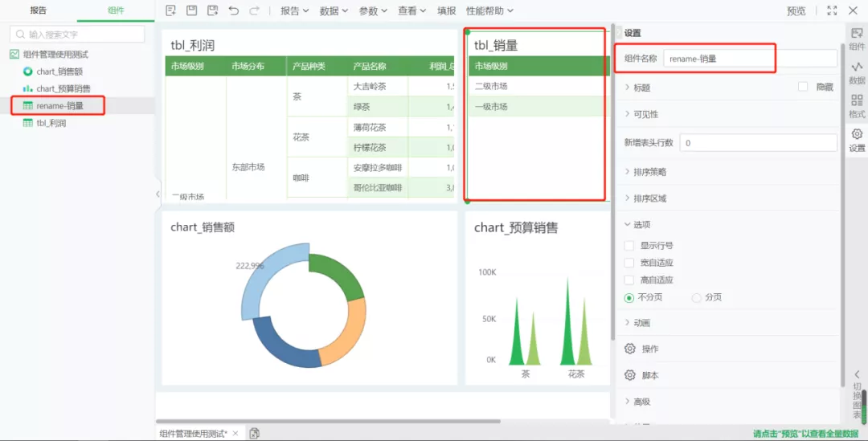Click the dark blue donut segment

(x=281, y=346)
